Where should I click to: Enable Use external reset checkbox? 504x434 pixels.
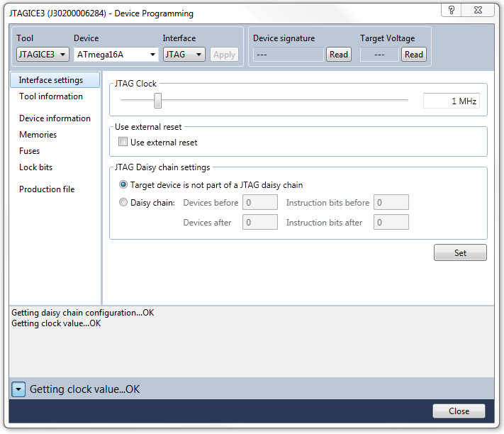click(x=123, y=143)
